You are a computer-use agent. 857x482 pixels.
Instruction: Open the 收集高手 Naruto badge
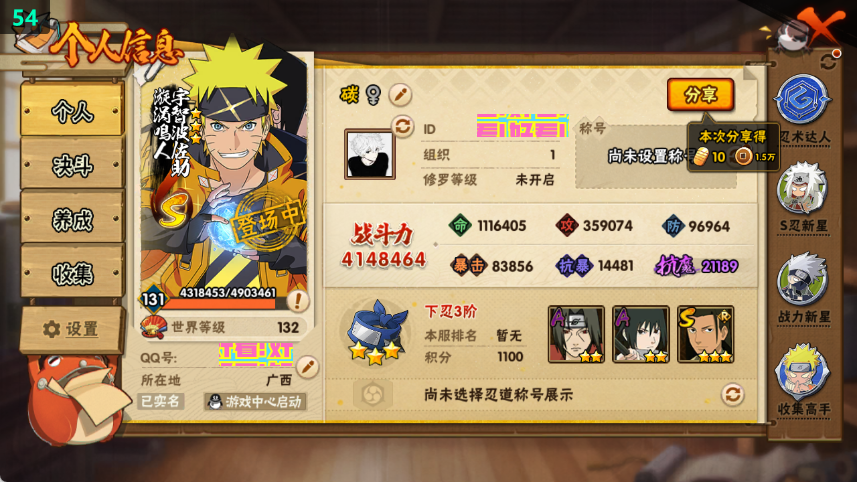[802, 371]
